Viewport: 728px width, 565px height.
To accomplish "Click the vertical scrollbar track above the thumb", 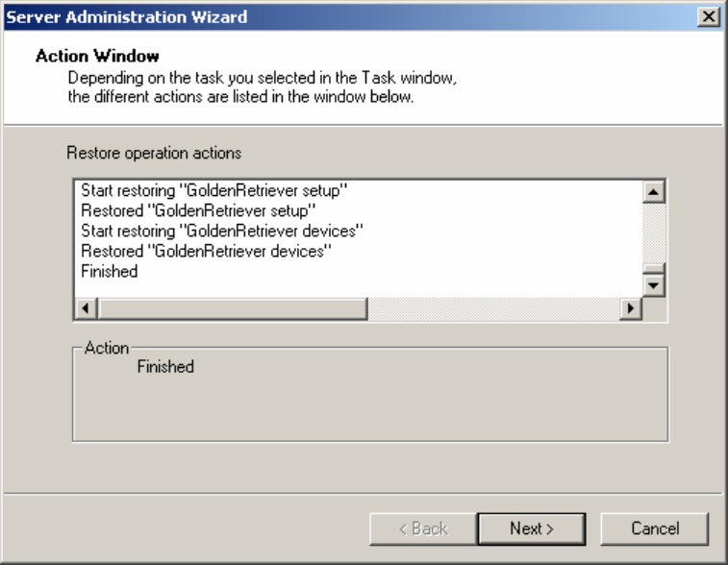I will [655, 231].
